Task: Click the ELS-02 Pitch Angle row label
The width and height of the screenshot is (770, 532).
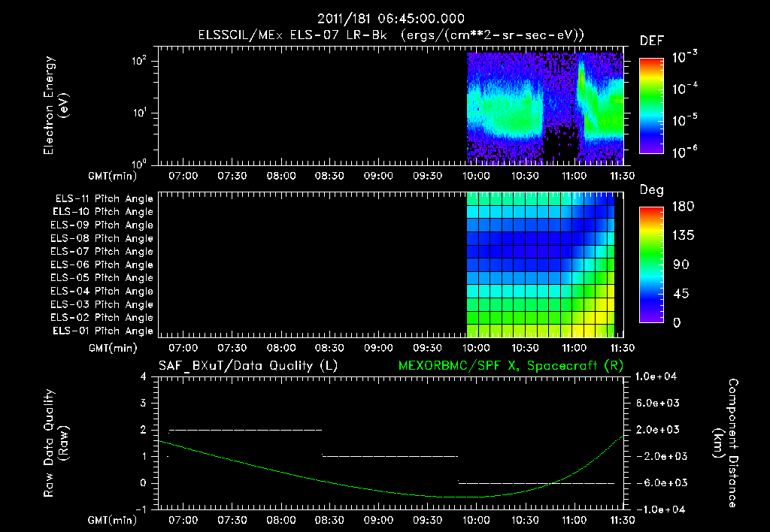Action: 102,318
